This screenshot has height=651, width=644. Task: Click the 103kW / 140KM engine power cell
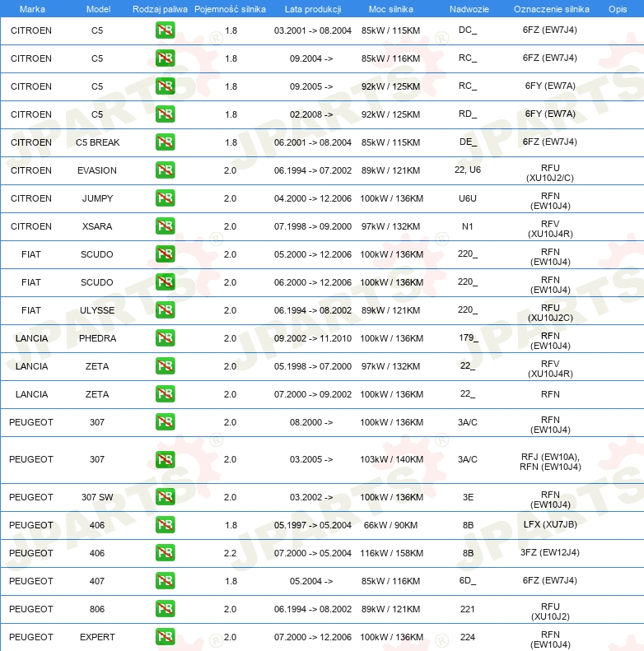tap(391, 459)
